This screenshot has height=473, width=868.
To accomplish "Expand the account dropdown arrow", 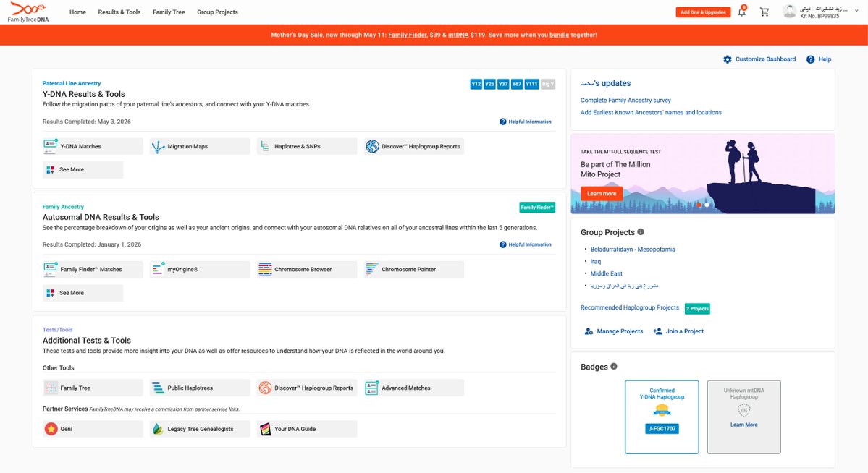I will (856, 11).
